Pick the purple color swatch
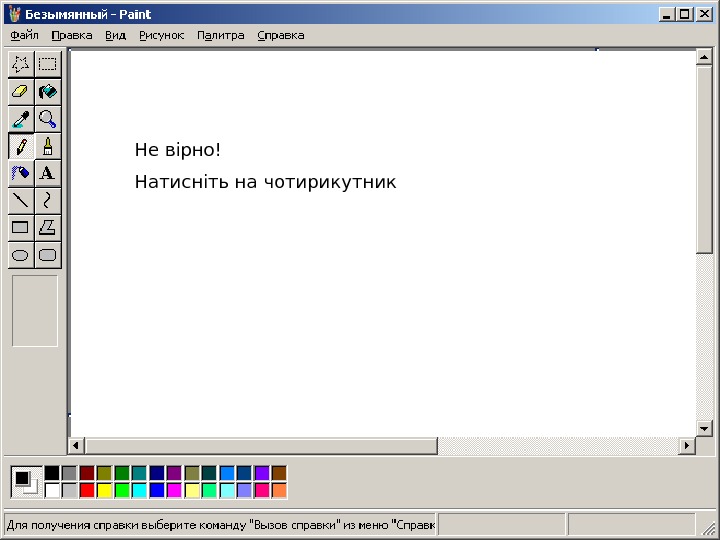This screenshot has width=720, height=540. pos(174,473)
